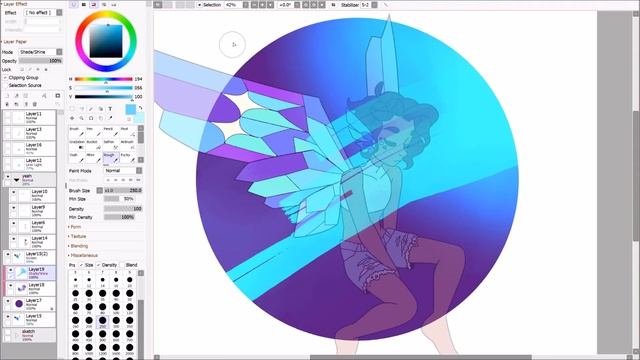This screenshot has width=640, height=360.
Task: Pick a color in the saturation-value square
Action: click(106, 41)
